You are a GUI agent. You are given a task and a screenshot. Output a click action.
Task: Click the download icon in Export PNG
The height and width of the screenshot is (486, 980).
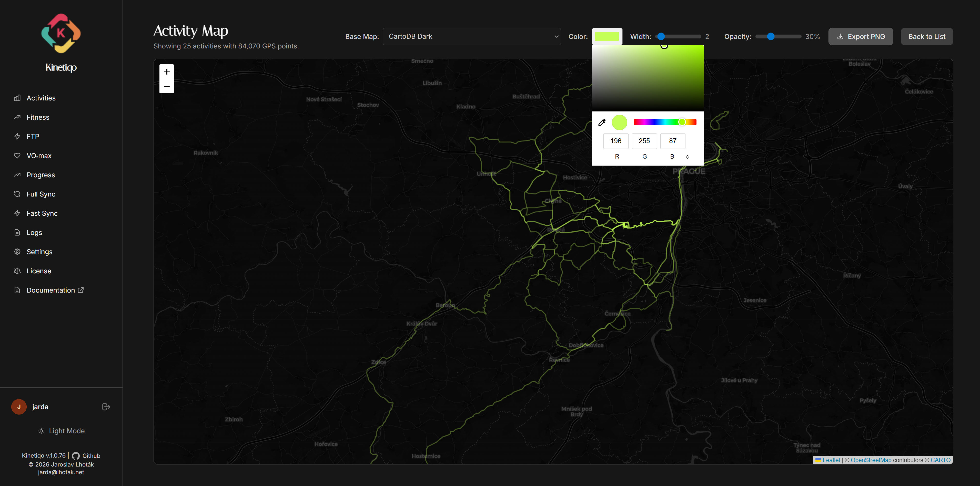840,36
